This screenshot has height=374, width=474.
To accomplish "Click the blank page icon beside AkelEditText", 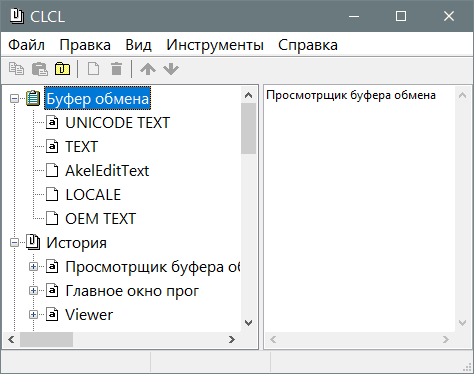I will click(52, 171).
